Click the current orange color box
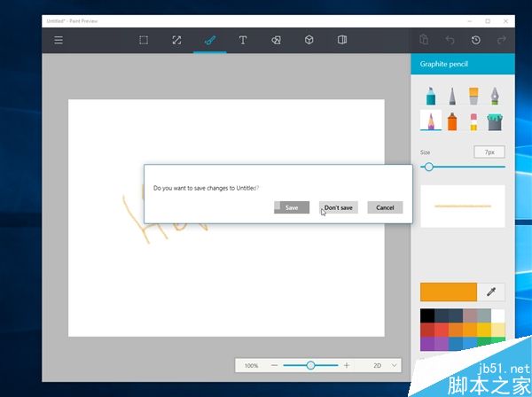This screenshot has height=397, width=532. 449,292
